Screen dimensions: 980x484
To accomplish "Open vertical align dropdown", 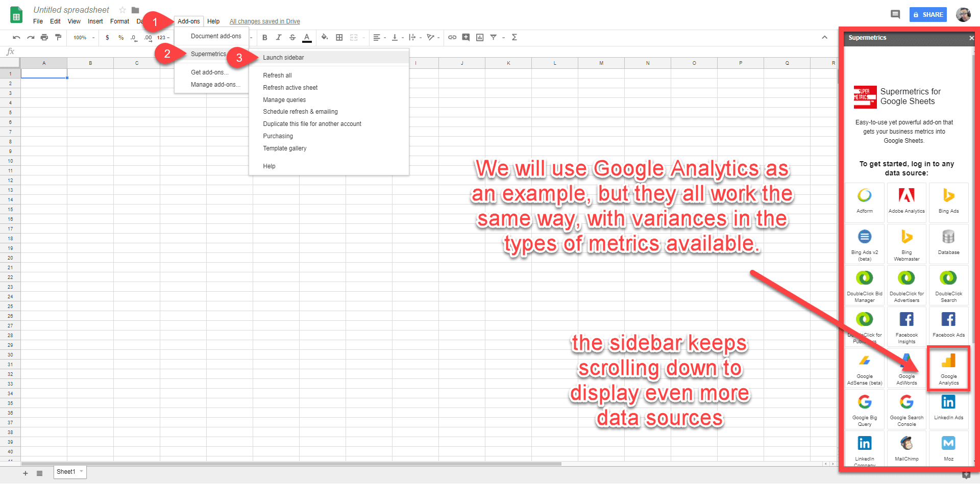I will [x=397, y=37].
